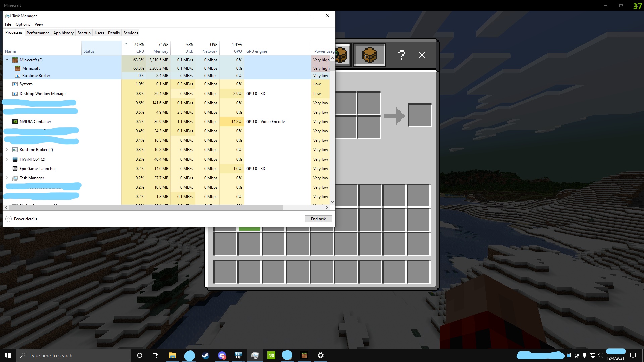Open File Explorer from the taskbar
The image size is (644, 362).
[172, 355]
